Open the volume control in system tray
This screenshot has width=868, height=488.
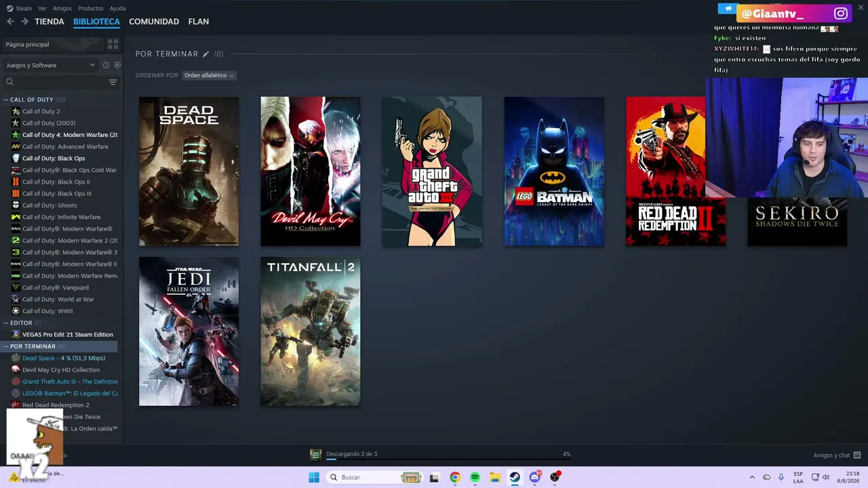(x=826, y=477)
